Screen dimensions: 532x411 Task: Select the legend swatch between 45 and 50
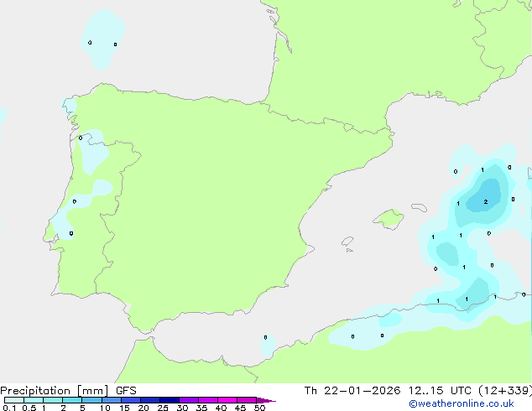coord(247,400)
